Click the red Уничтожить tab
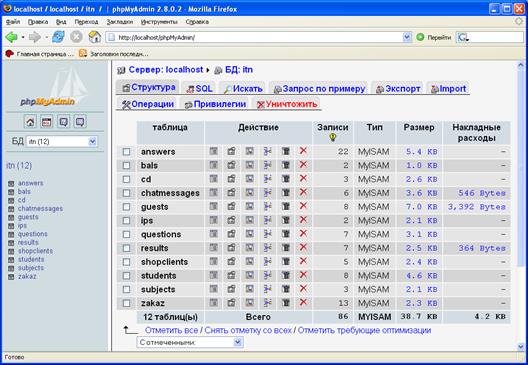This screenshot has height=365, width=528. (287, 104)
